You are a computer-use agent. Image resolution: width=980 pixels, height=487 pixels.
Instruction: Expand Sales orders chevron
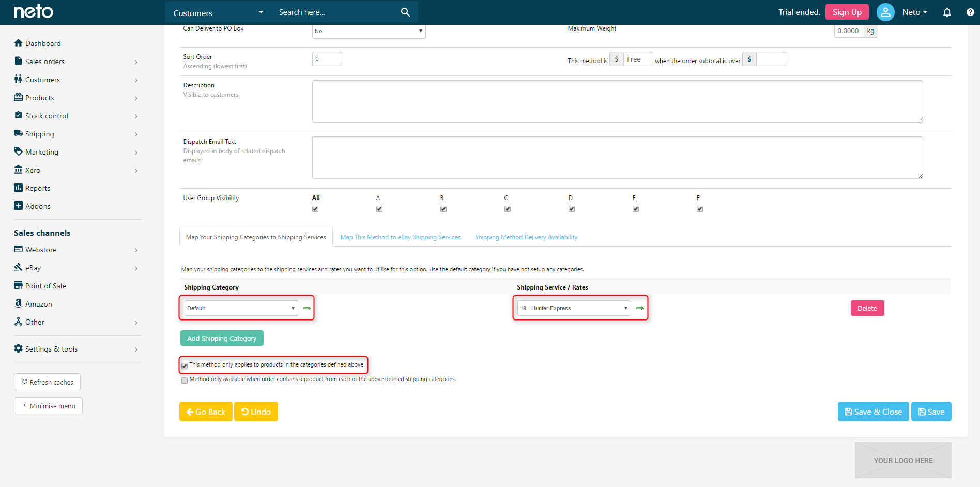pyautogui.click(x=136, y=62)
